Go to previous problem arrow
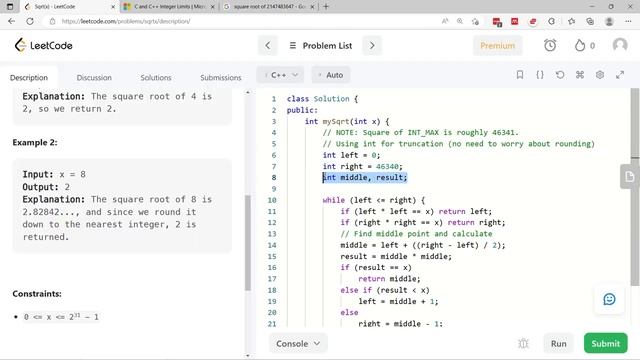 268,45
